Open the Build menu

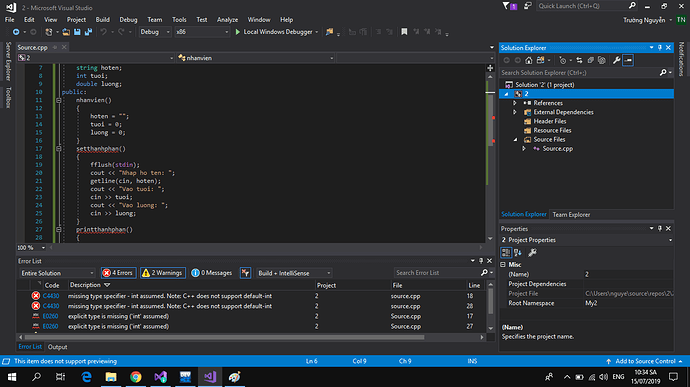point(103,19)
